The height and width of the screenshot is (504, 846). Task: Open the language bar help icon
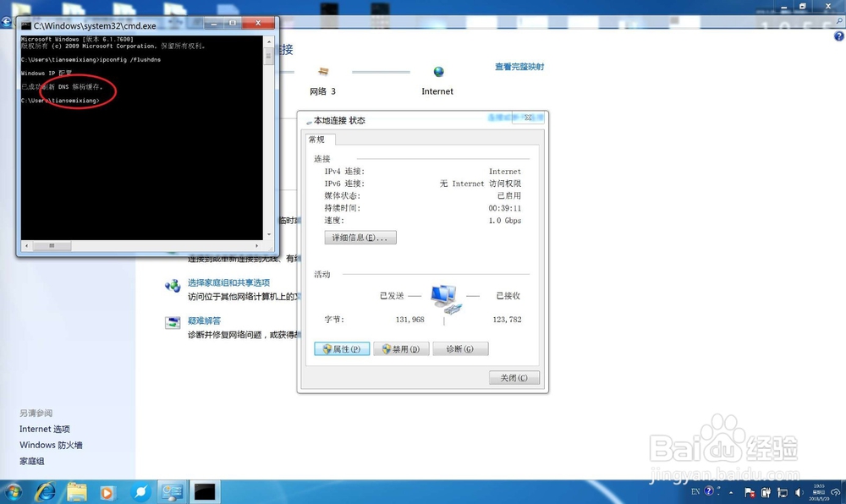click(709, 490)
